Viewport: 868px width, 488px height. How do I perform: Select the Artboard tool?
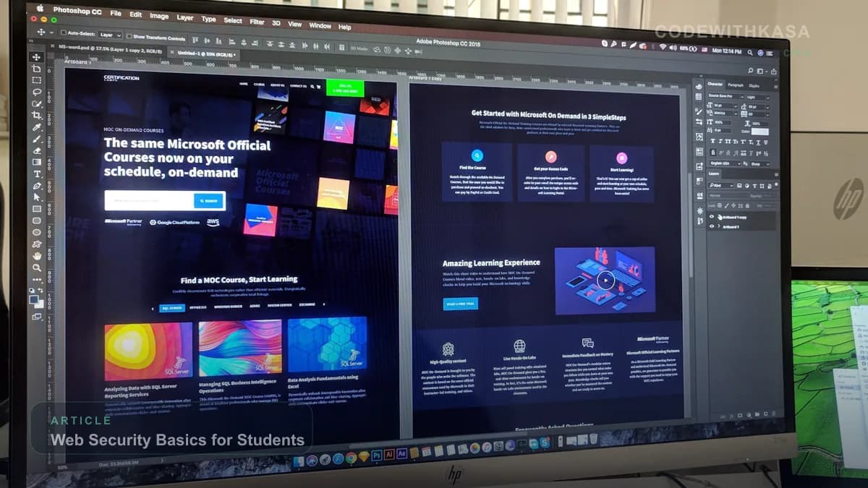[x=37, y=69]
